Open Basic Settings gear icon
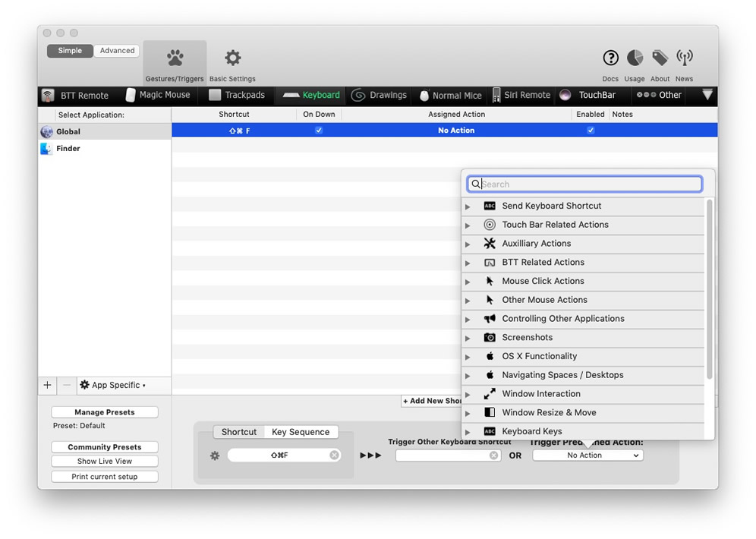 [232, 58]
